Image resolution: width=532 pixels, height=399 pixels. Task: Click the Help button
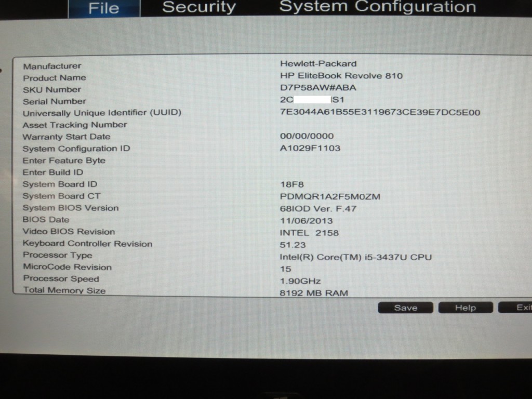coord(465,308)
